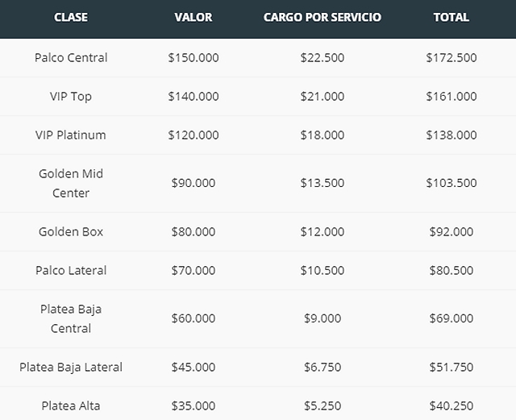The width and height of the screenshot is (516, 420).
Task: Click the Platea Alta class name
Action: click(x=71, y=405)
